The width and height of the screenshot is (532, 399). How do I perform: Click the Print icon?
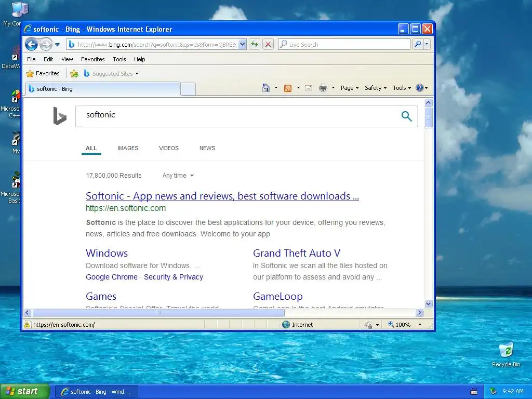coord(323,88)
